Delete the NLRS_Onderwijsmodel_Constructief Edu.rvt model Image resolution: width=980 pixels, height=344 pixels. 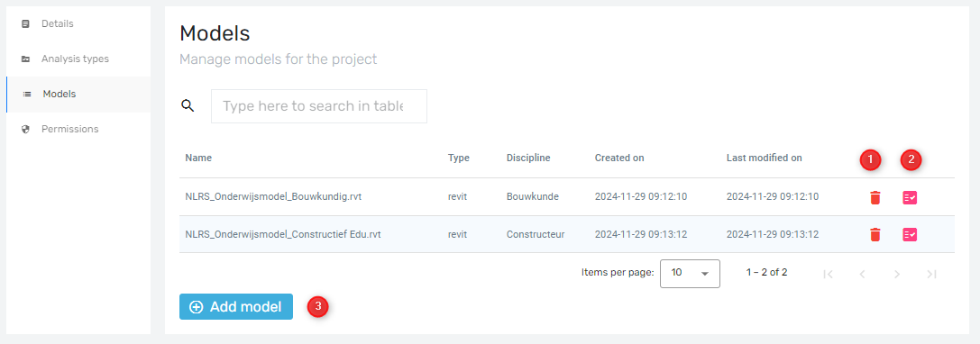[875, 235]
